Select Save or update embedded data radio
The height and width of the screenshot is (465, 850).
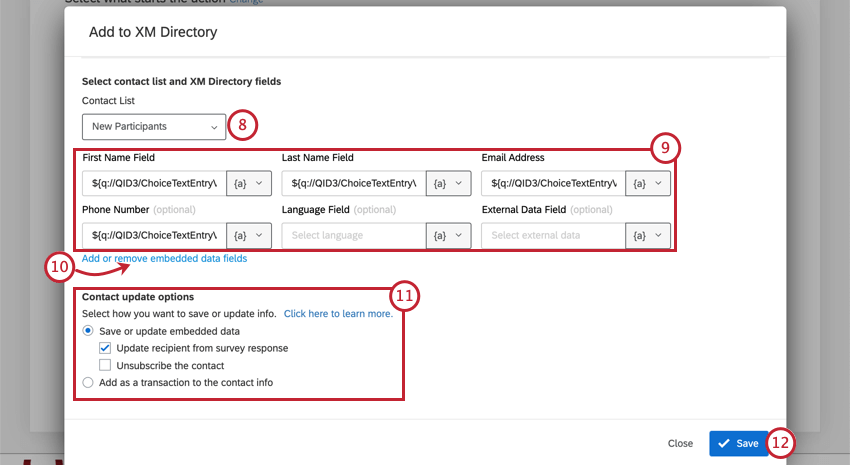click(x=88, y=331)
